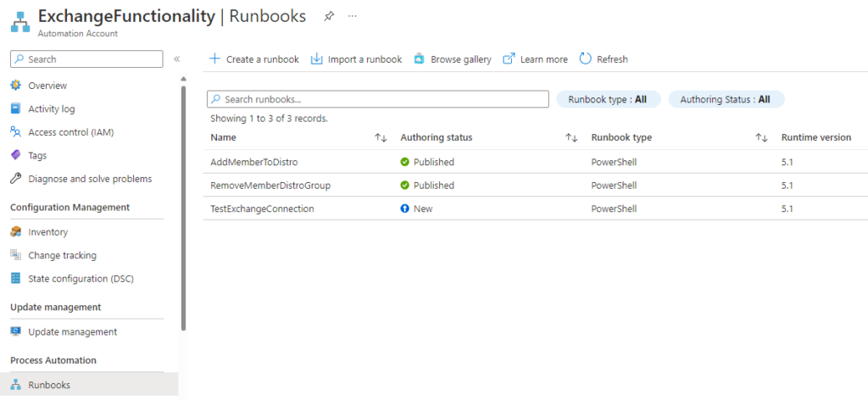Click the Name column header
The image size is (868, 400).
[x=223, y=137]
